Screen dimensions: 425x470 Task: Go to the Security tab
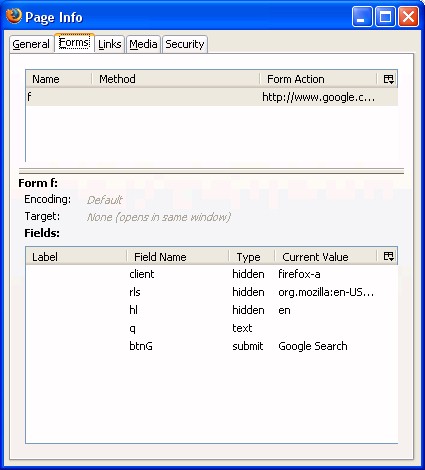(x=185, y=44)
